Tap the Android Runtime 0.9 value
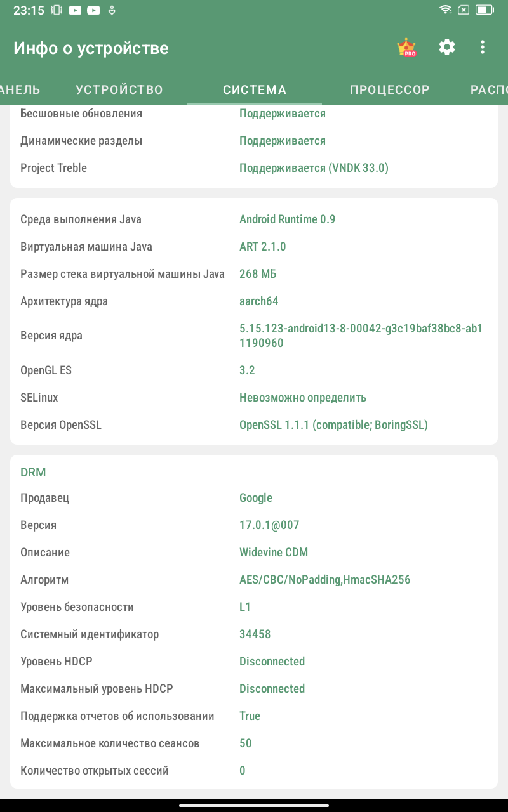508x812 pixels. point(287,219)
